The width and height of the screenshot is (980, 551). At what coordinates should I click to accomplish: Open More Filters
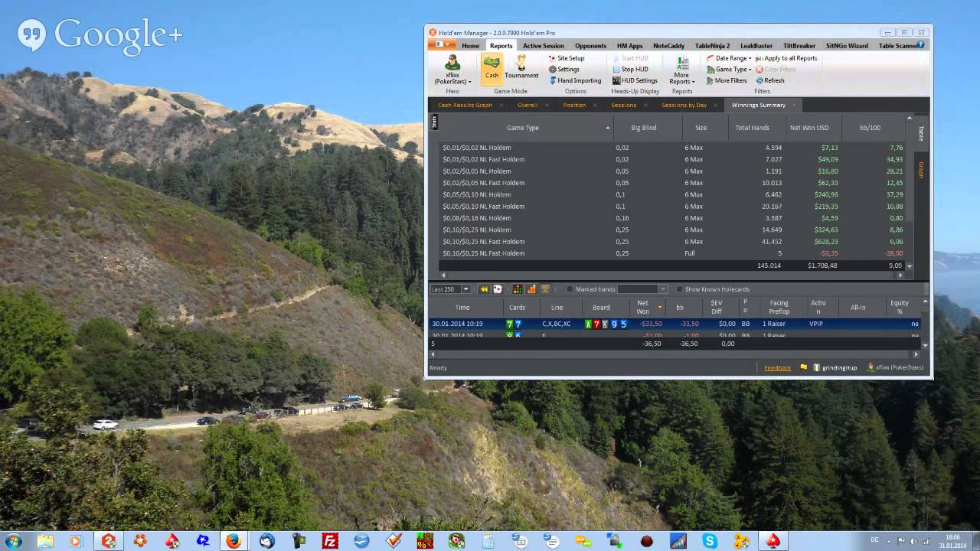726,80
